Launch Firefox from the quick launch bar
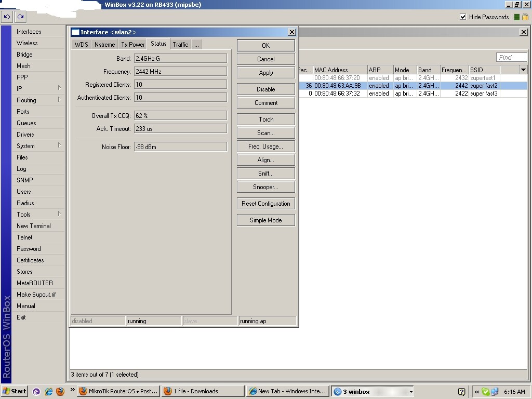This screenshot has width=532, height=399. point(60,392)
